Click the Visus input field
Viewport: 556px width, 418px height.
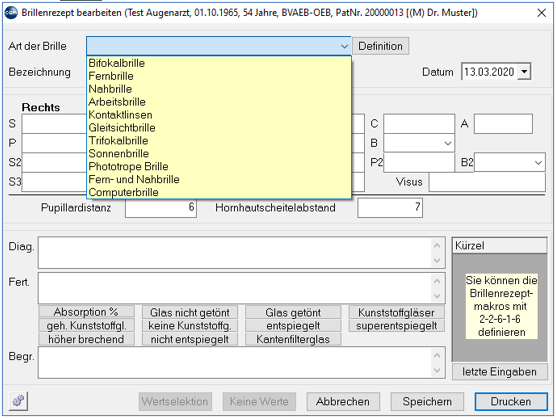[487, 182]
